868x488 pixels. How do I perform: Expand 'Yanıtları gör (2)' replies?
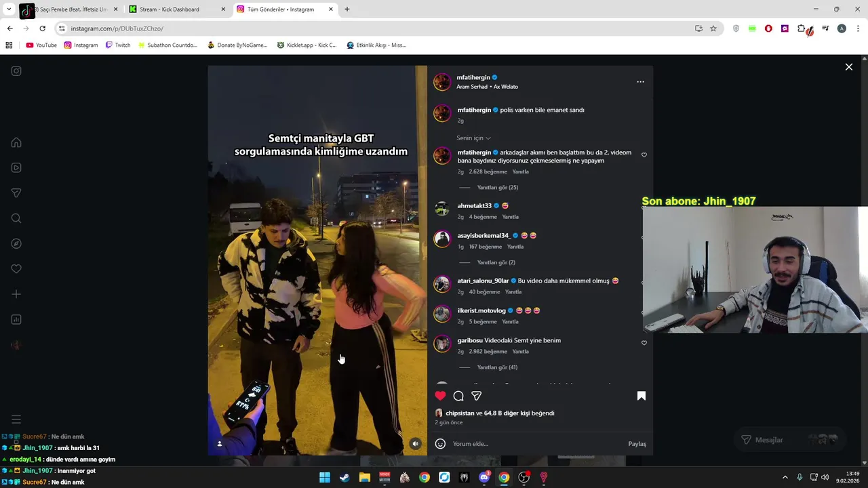point(496,262)
